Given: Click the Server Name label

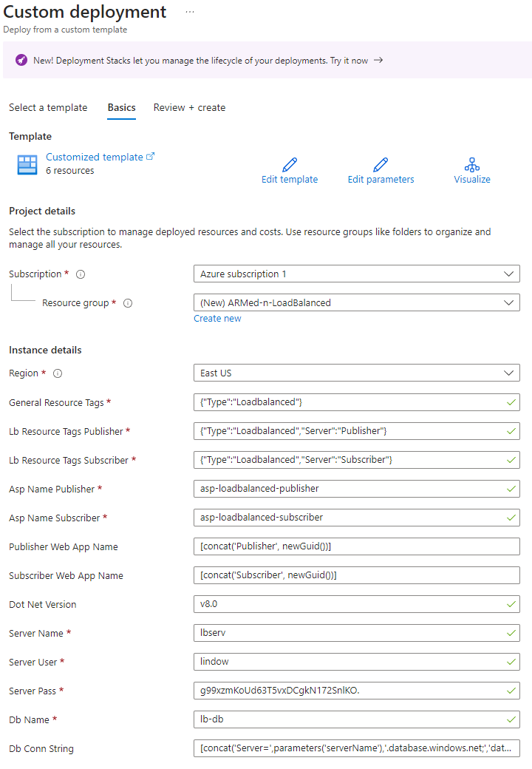Looking at the screenshot, I should click(35, 634).
